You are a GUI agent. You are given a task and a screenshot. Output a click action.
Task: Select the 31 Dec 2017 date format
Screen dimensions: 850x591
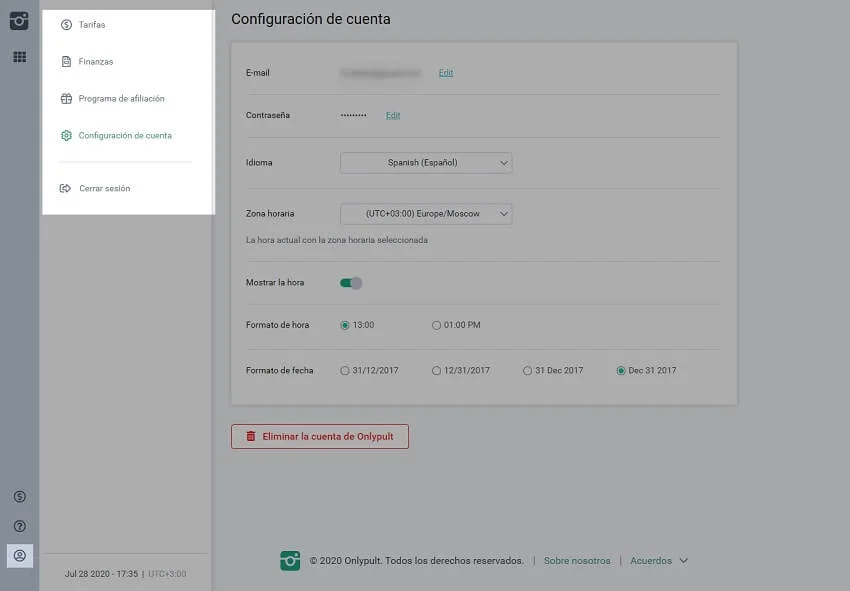click(527, 371)
